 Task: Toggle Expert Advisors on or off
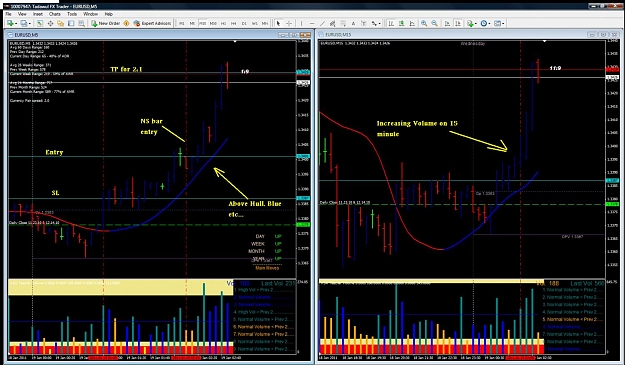(x=152, y=24)
